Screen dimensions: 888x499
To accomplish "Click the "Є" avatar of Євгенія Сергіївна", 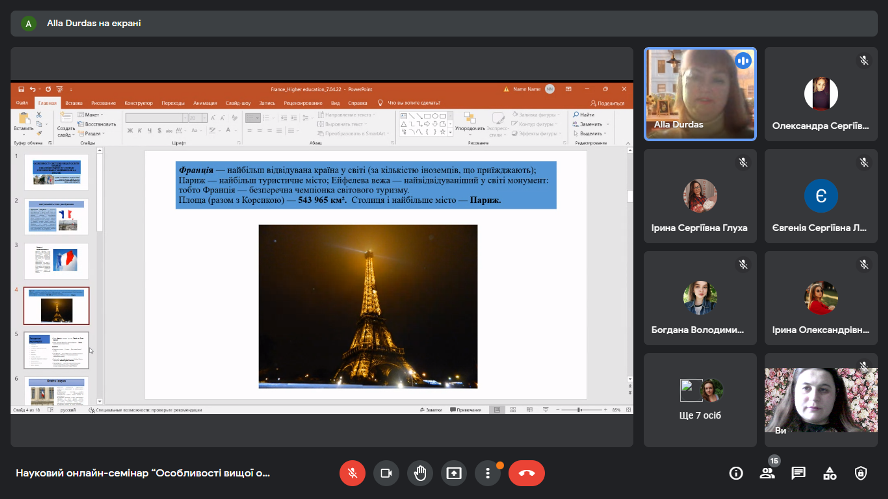I will [x=820, y=196].
